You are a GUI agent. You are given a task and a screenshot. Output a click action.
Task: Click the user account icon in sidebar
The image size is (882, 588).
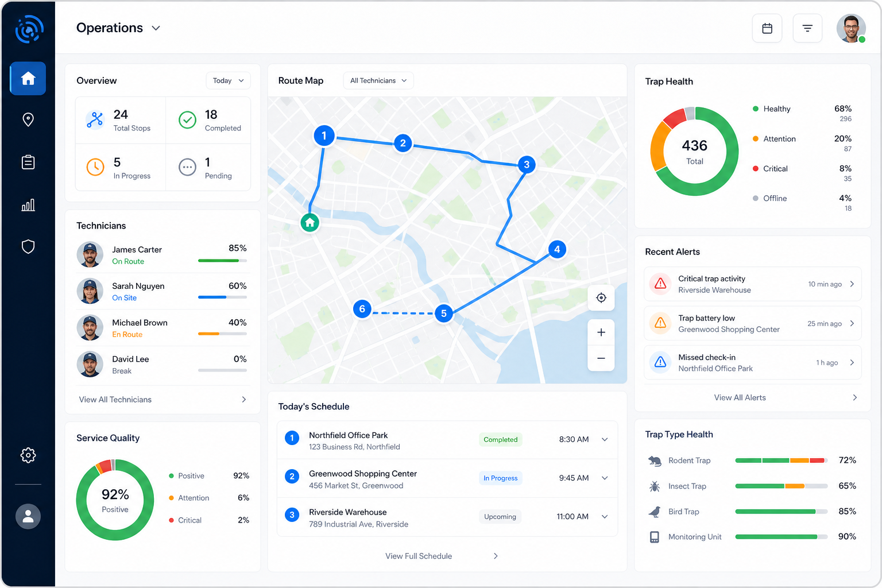pos(28,516)
